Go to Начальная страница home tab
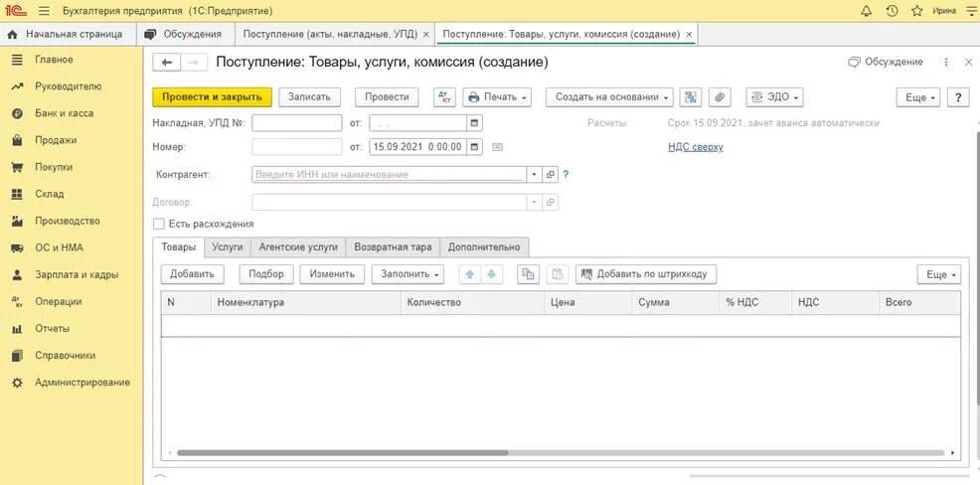The width and height of the screenshot is (980, 485). 67,35
